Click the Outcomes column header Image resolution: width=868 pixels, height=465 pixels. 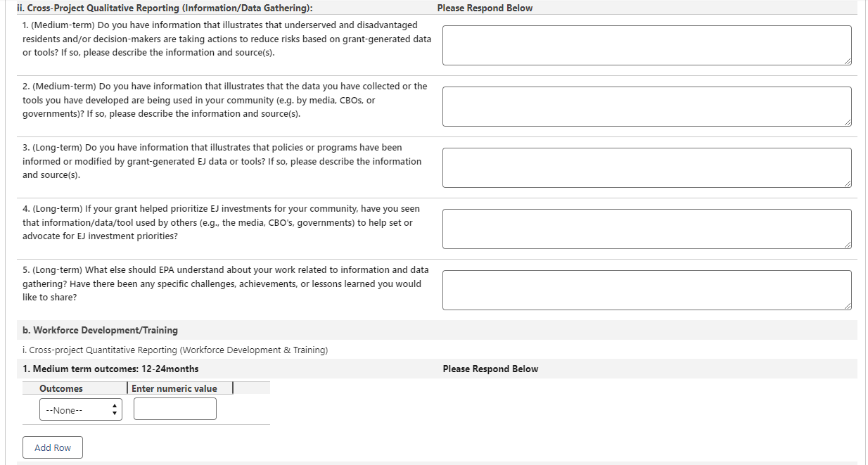coord(61,388)
